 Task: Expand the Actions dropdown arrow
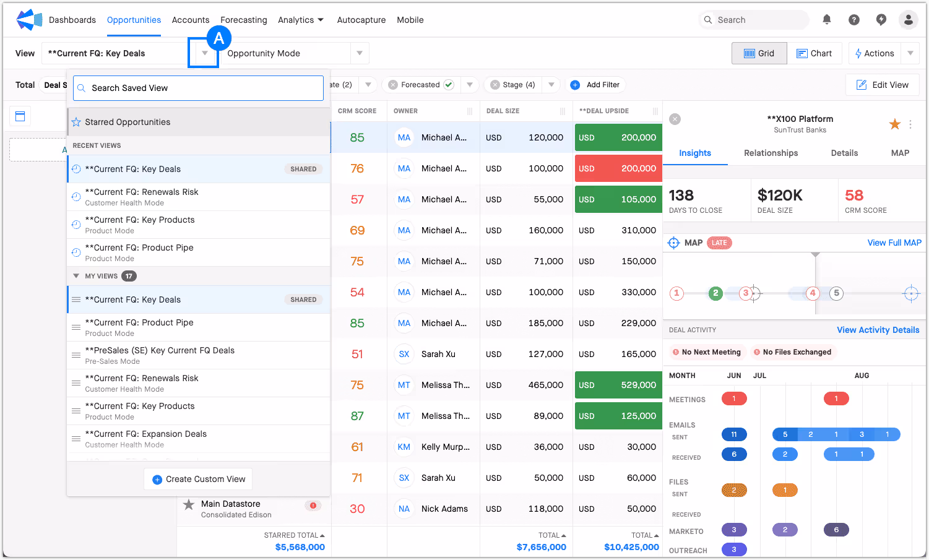pos(910,53)
